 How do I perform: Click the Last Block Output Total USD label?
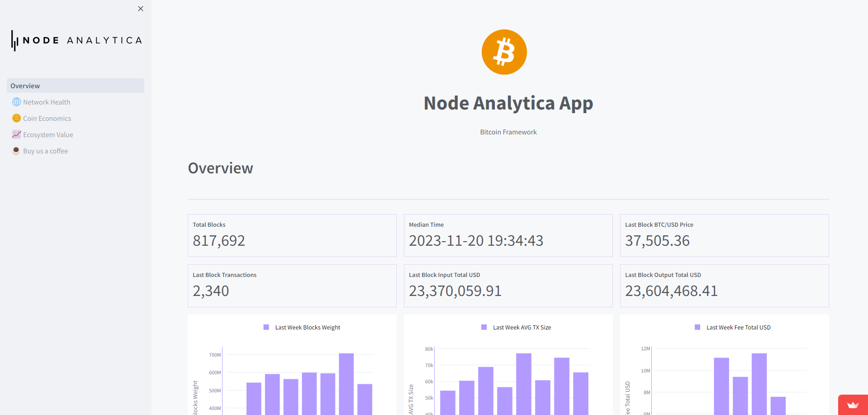[663, 275]
